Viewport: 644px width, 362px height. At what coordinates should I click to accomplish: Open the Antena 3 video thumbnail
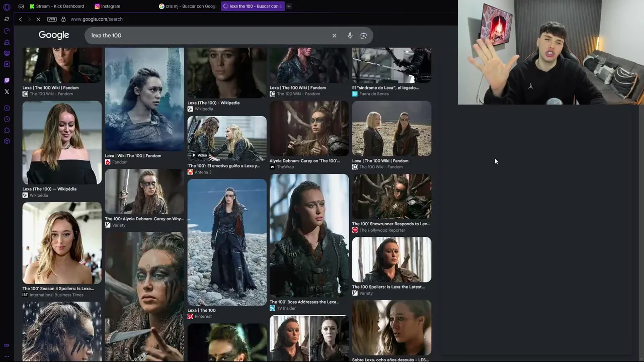(227, 139)
